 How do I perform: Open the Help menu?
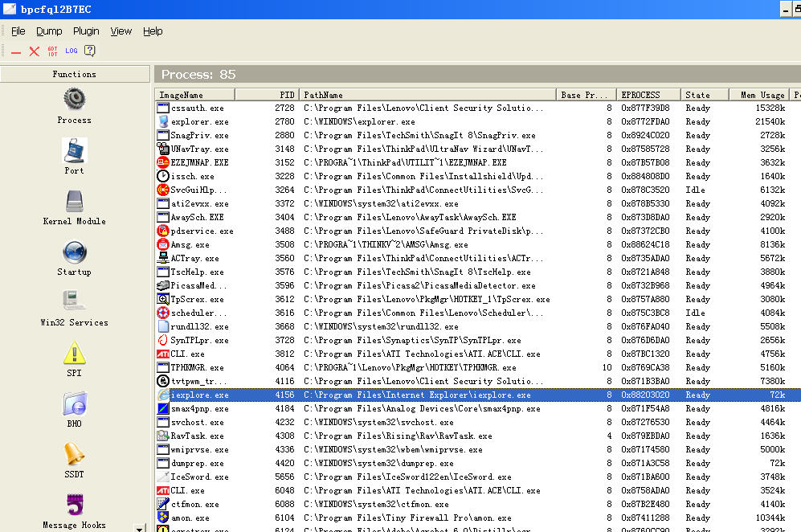(x=153, y=31)
